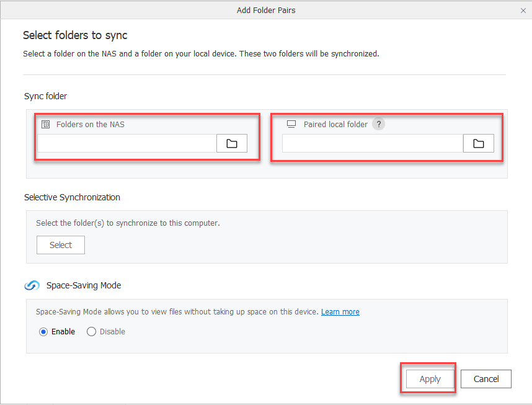Screen dimensions: 532x405
Task: Click the Selective Synchronization heading
Action: click(x=72, y=197)
